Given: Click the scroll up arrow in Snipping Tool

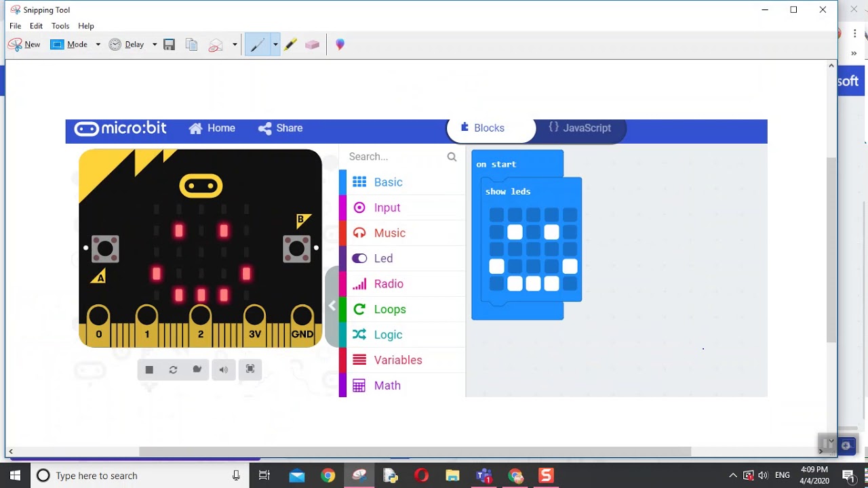Looking at the screenshot, I should (831, 66).
